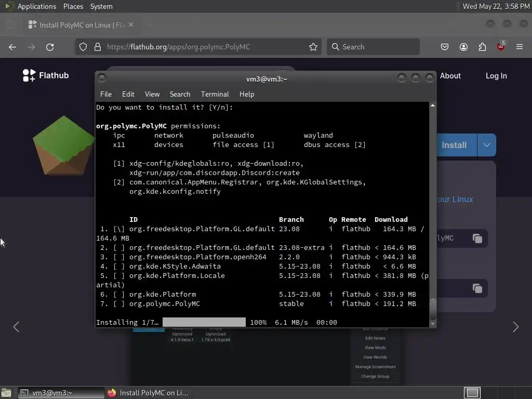Screen dimensions: 532x399
Task: Click the vm3@vm3:~ terminal title bar
Action: (267, 79)
